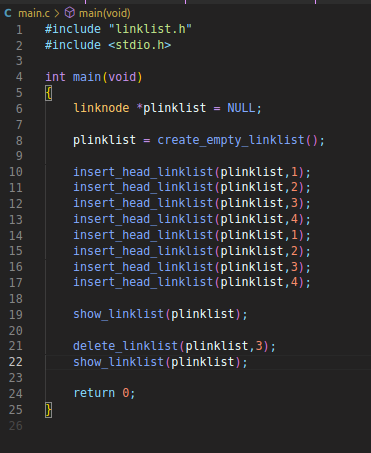Click create_empty_linklist on line 8
The image size is (371, 453).
[x=231, y=140]
